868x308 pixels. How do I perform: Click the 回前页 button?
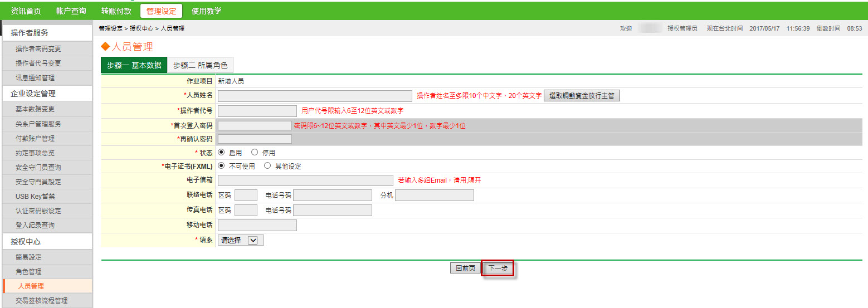(465, 268)
